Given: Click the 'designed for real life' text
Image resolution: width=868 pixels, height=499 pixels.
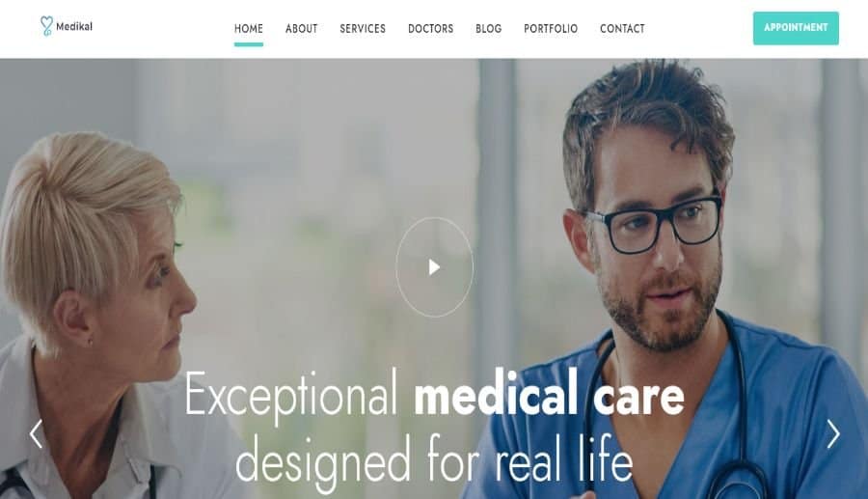Looking at the screenshot, I should [434, 460].
